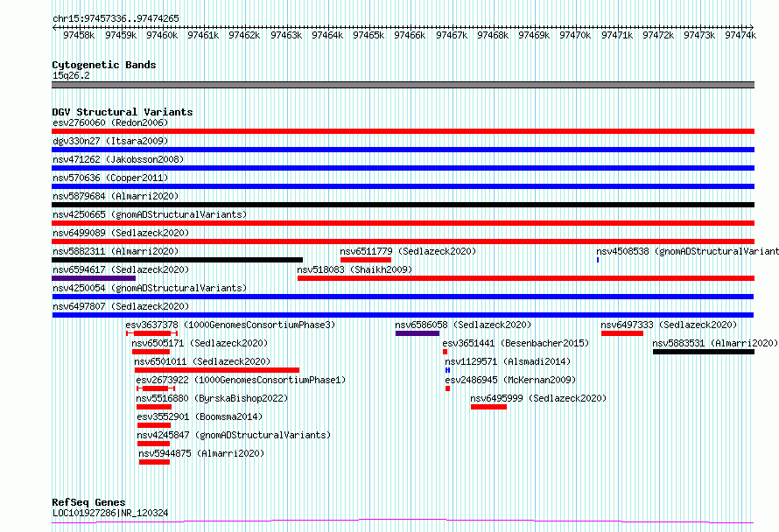Click nsv5879684 (Almarri2020) label

coord(116,196)
